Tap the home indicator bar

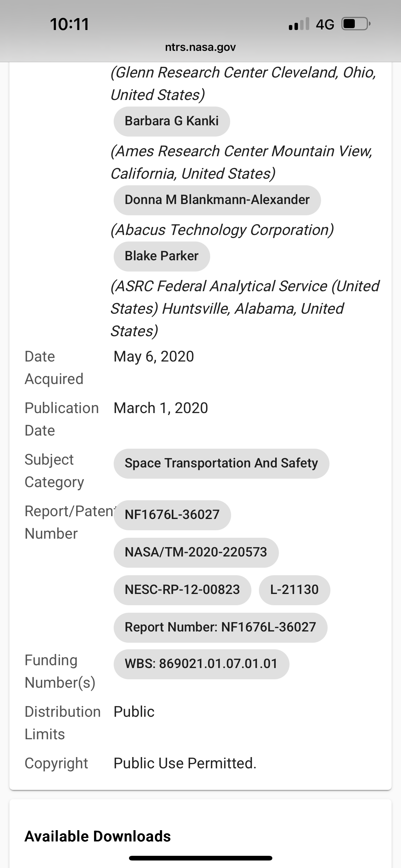point(200,858)
